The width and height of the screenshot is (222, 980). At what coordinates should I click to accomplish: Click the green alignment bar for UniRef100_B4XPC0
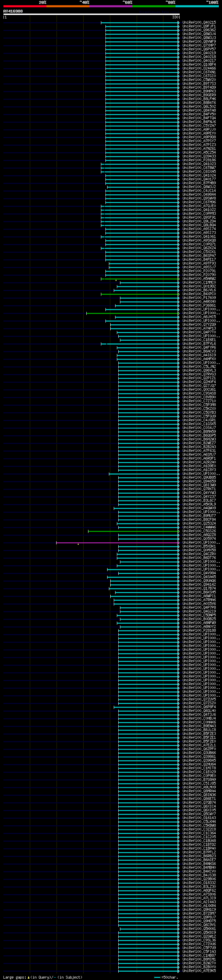click(140, 294)
